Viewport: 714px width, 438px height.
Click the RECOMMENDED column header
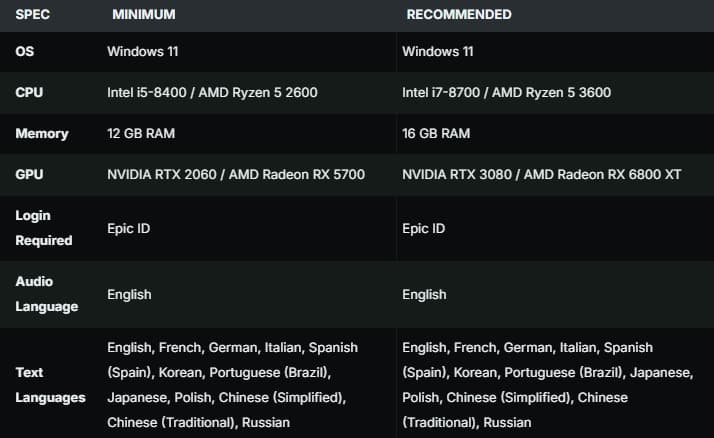click(458, 15)
